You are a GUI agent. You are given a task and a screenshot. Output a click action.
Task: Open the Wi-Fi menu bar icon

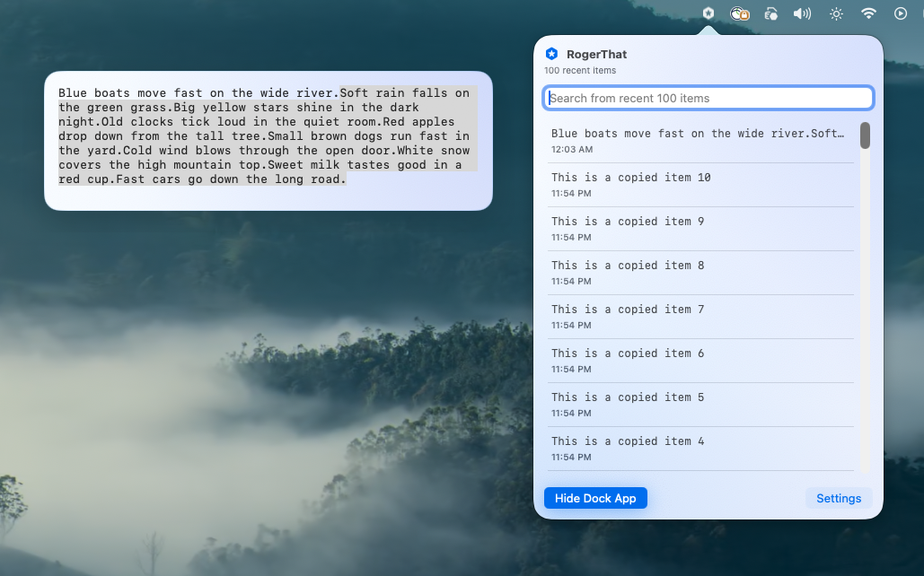868,13
